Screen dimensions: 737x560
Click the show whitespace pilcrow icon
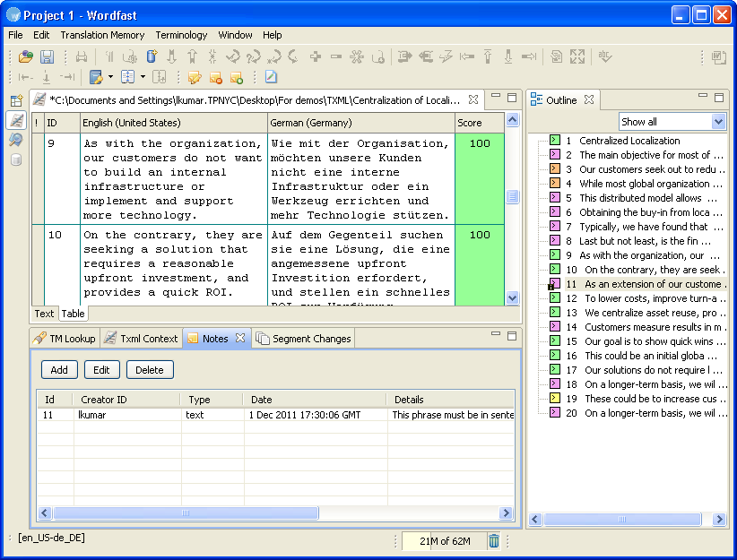[109, 56]
